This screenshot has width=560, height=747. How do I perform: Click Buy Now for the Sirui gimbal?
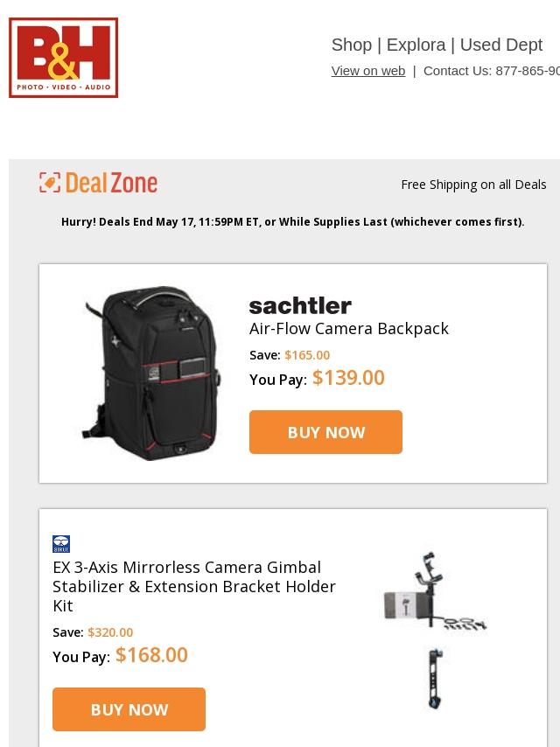pos(129,709)
